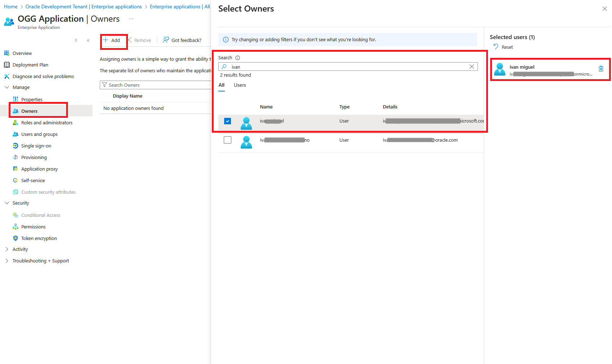Viewport: 612px width, 364px height.
Task: Switch to the All tab
Action: click(x=222, y=85)
